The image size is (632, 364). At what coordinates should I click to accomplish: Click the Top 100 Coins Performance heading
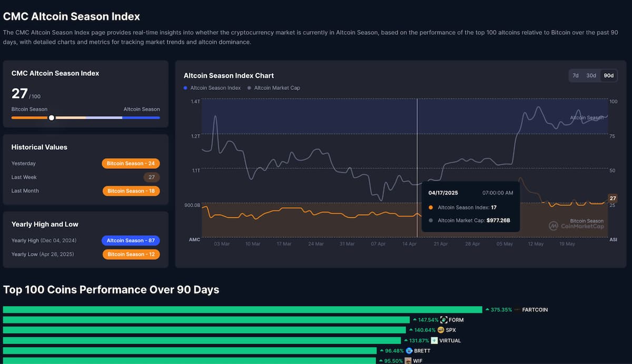pos(111,290)
